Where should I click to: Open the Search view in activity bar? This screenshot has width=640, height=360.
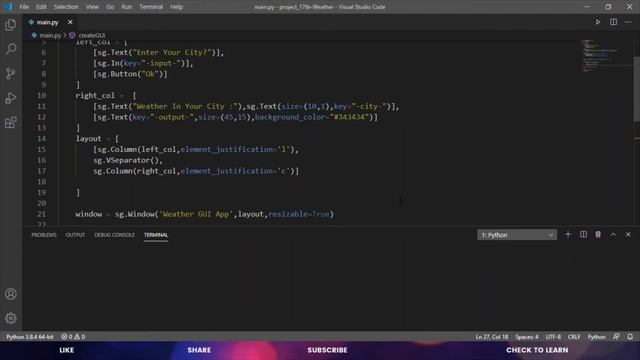pyautogui.click(x=11, y=49)
